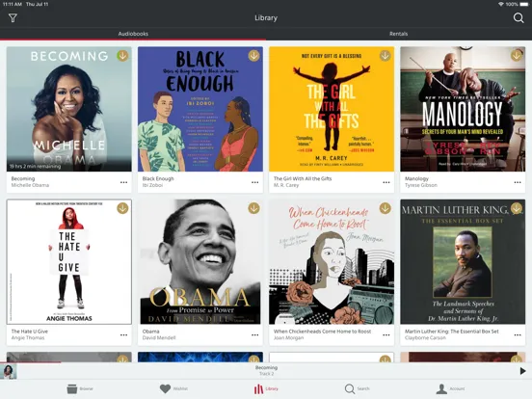
Task: Click '19 hrs 2 min remaining' label on Becoming
Action: click(35, 166)
